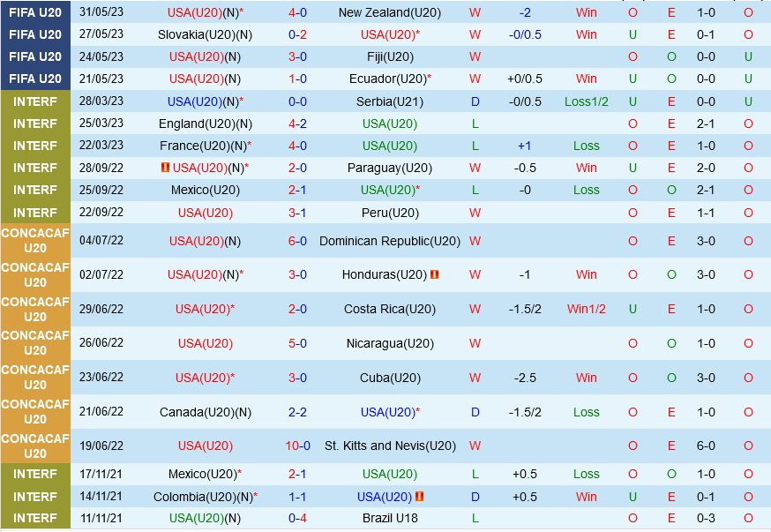
Task: Click the CONCACAF U20 label for 19/06/22
Action: (35, 446)
